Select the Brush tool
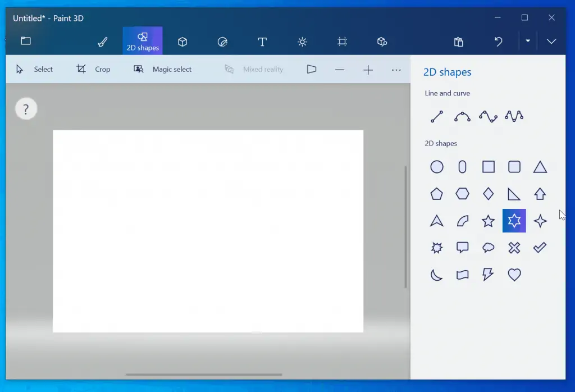Screen dimensions: 575x392 pos(102,41)
